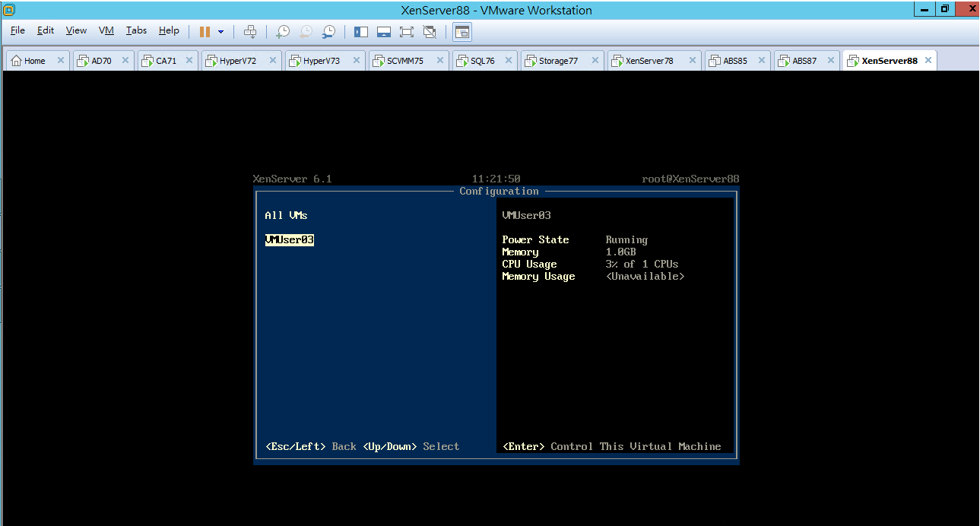
Task: Click the VMware Workstation title bar icon
Action: pos(9,10)
